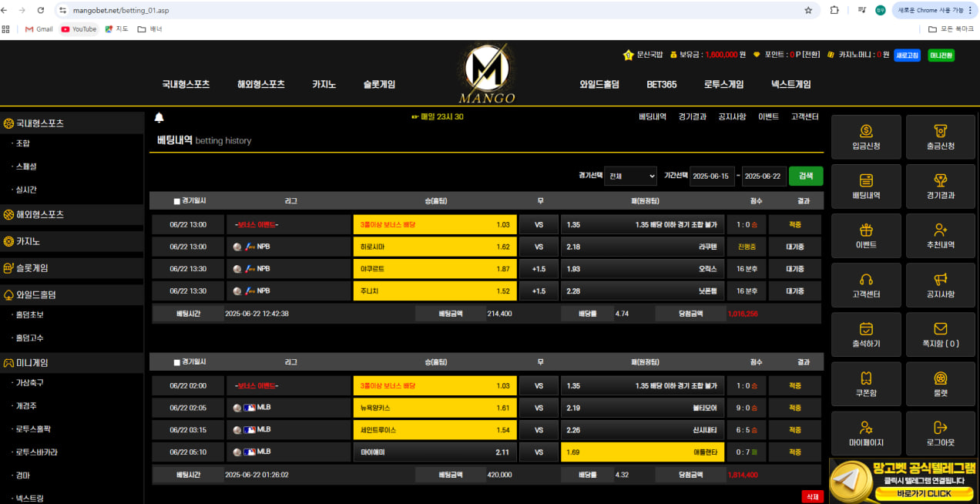Click the start date field 2025-06-15
This screenshot has height=504, width=980.
pyautogui.click(x=711, y=176)
